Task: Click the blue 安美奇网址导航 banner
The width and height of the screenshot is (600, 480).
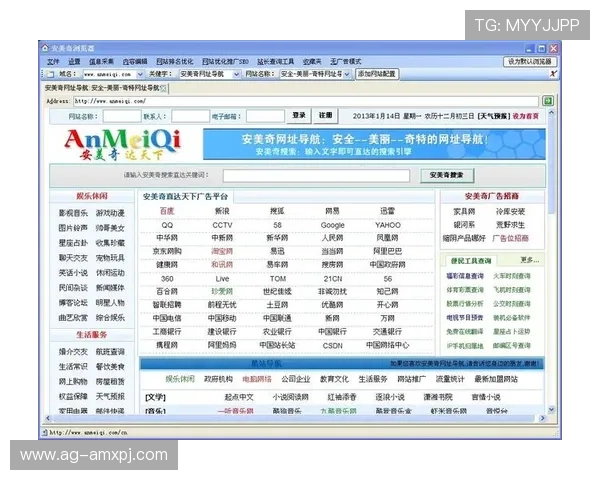Action: [x=374, y=144]
